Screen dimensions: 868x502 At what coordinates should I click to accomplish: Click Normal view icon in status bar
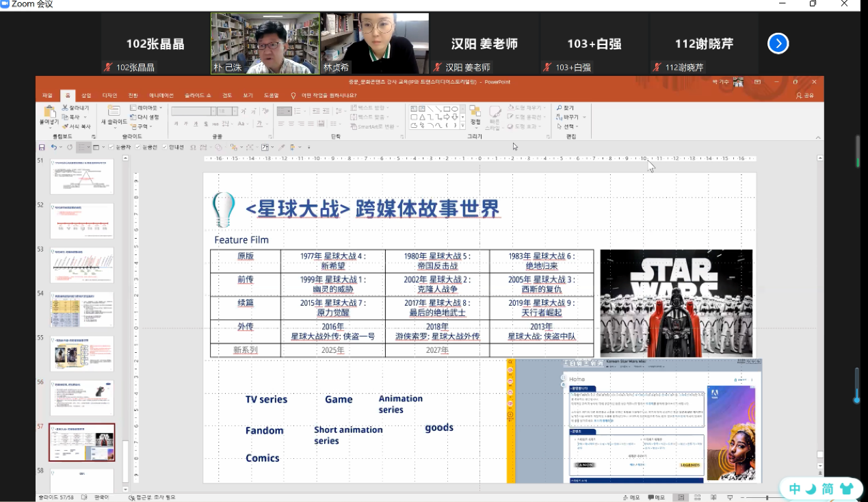681,497
